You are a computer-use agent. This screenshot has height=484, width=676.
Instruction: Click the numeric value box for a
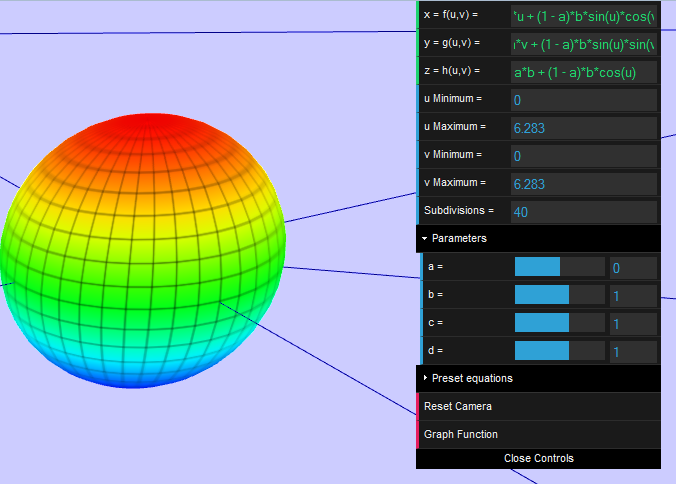(x=633, y=267)
